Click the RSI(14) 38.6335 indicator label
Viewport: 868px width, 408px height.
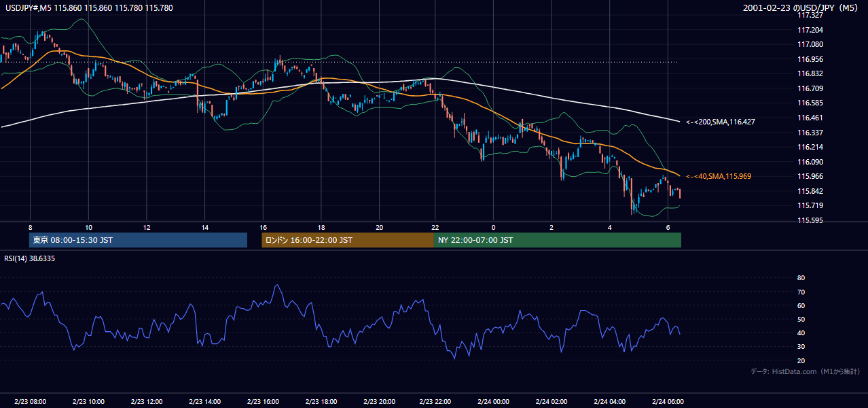tap(30, 258)
